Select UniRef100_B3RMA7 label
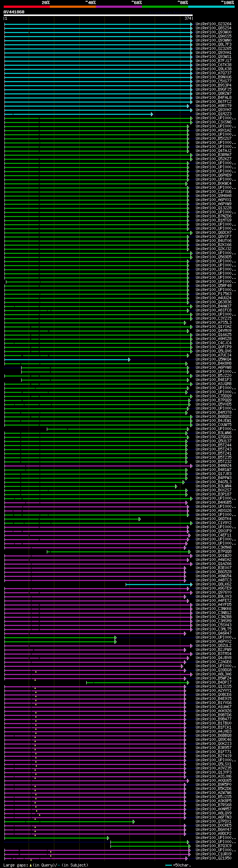 213,155
